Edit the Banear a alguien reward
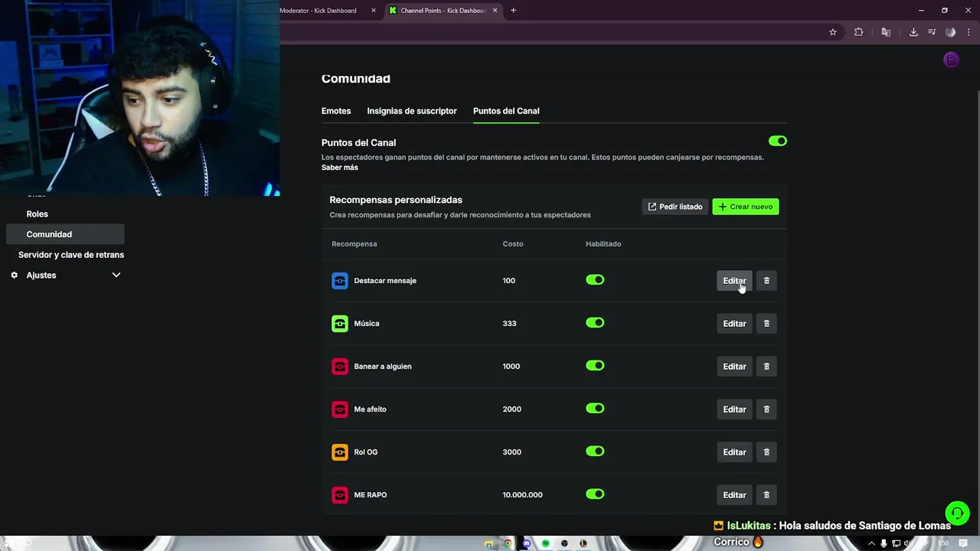Image resolution: width=980 pixels, height=551 pixels. click(734, 367)
